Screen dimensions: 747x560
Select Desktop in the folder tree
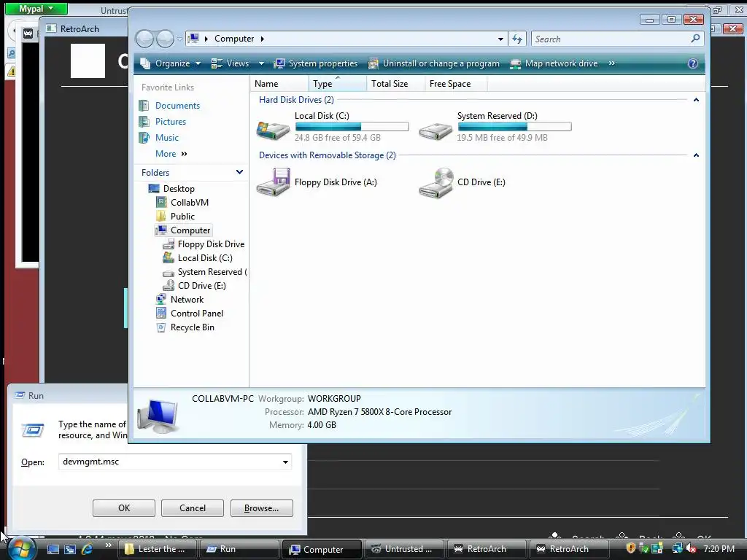click(x=179, y=189)
